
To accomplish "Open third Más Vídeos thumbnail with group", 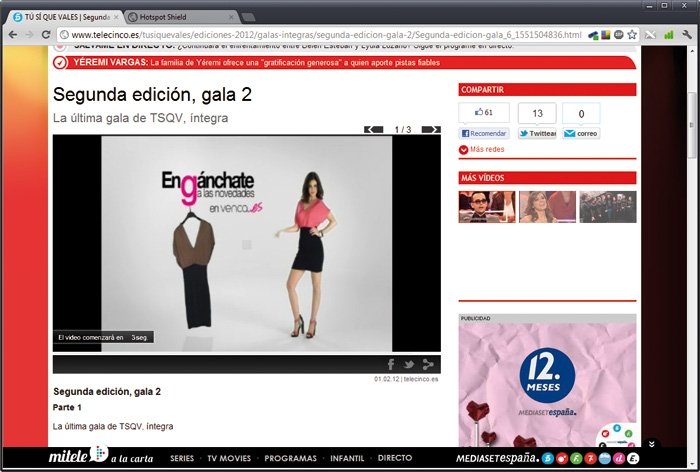I will tap(608, 207).
